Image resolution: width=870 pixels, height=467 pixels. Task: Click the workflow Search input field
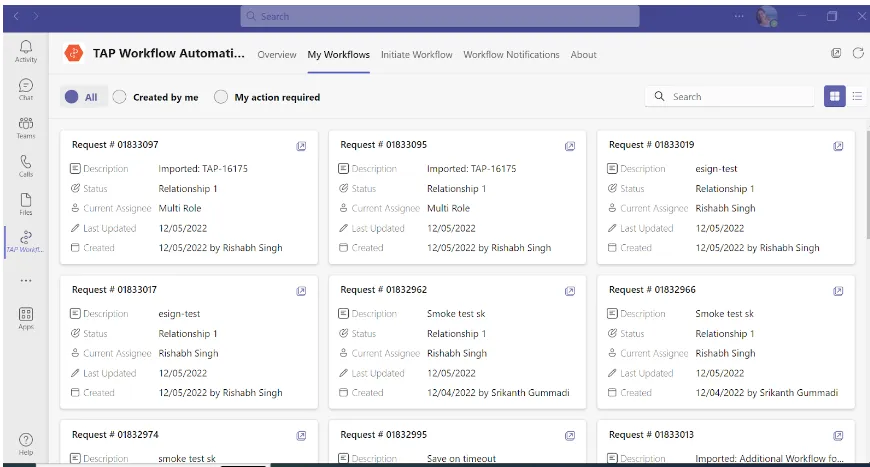(x=738, y=97)
